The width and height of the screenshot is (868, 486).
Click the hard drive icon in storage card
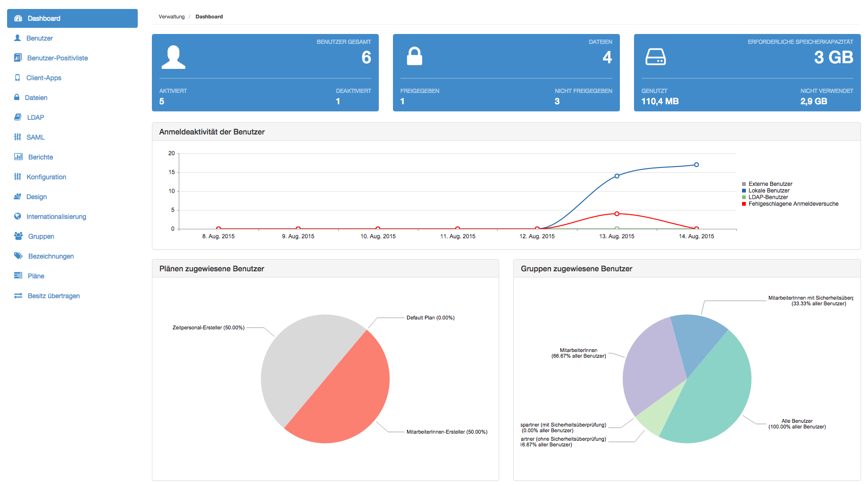(x=655, y=57)
